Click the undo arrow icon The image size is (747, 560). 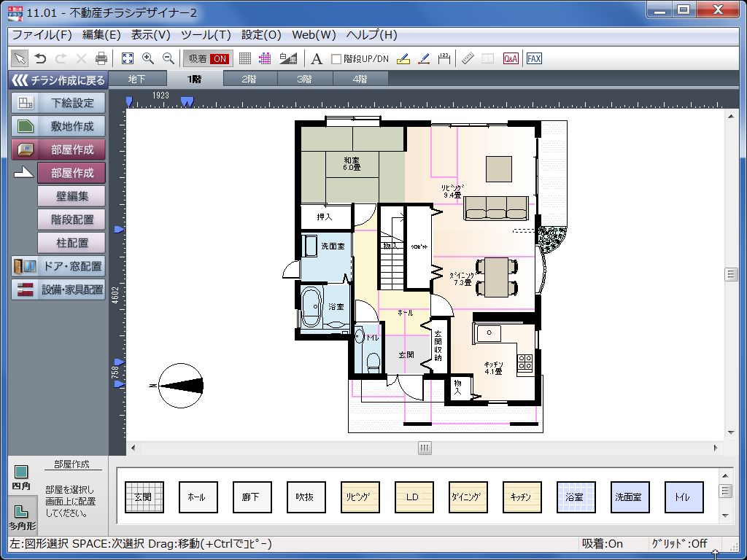pos(41,58)
